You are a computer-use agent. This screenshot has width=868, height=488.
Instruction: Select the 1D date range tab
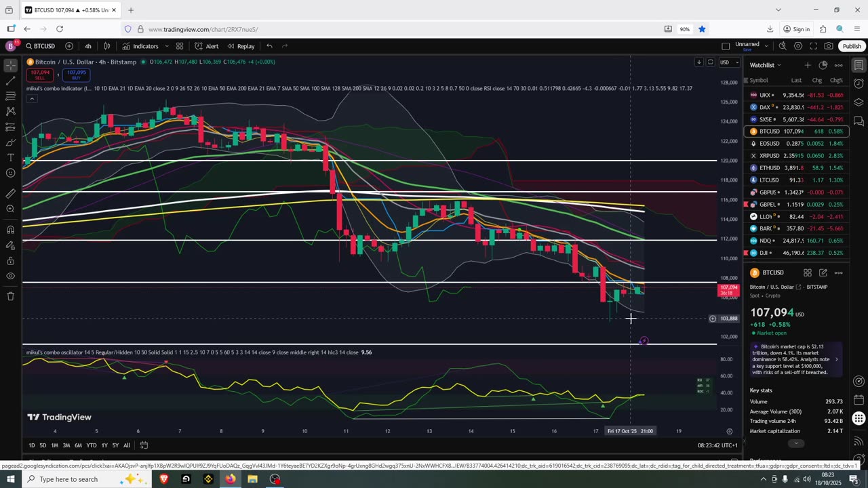pos(31,445)
